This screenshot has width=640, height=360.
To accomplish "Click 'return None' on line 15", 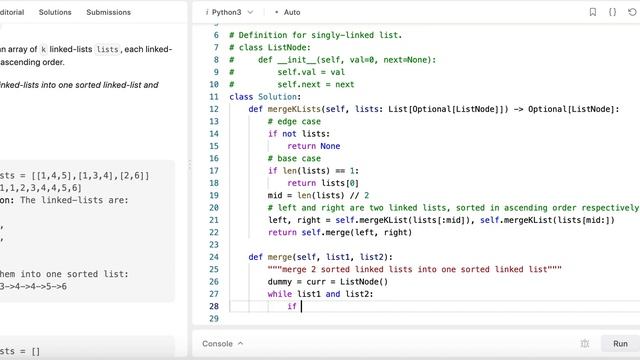I will 313,146.
